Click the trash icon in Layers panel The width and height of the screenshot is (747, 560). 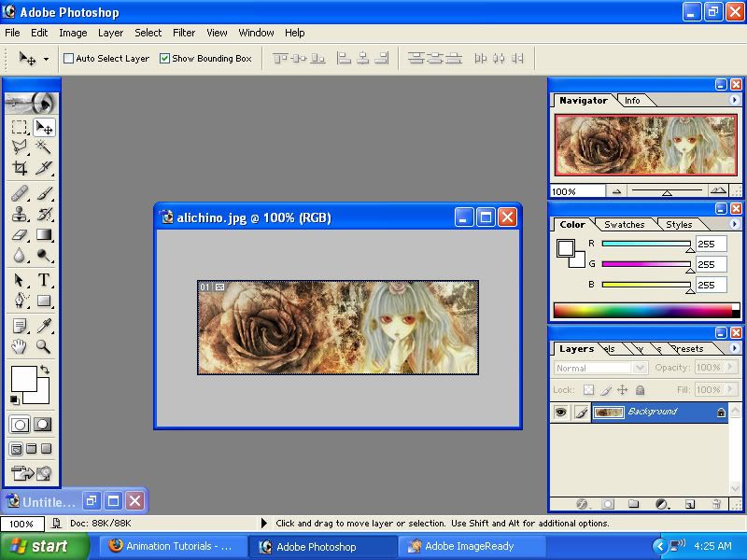[715, 504]
